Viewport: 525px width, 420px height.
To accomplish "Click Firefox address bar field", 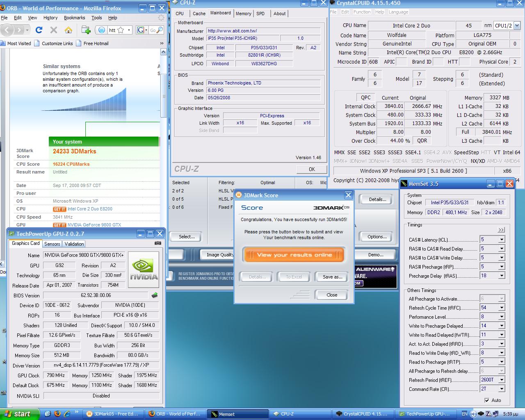I will pyautogui.click(x=114, y=30).
